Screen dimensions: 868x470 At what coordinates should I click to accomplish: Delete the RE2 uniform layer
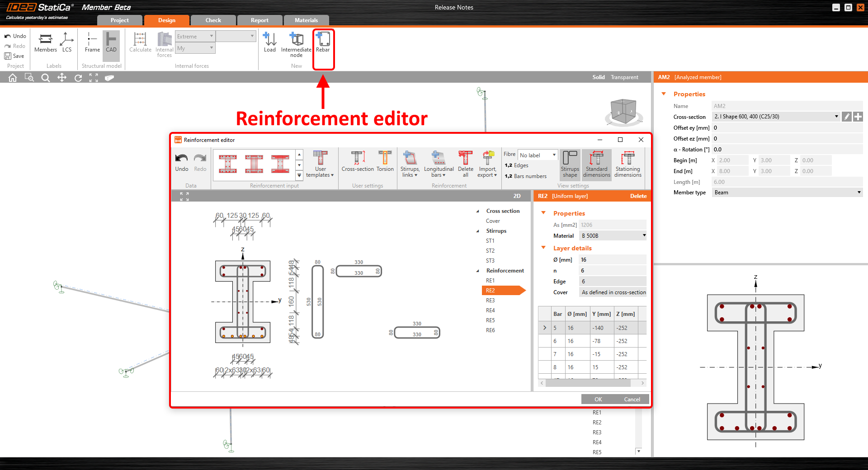click(x=638, y=196)
